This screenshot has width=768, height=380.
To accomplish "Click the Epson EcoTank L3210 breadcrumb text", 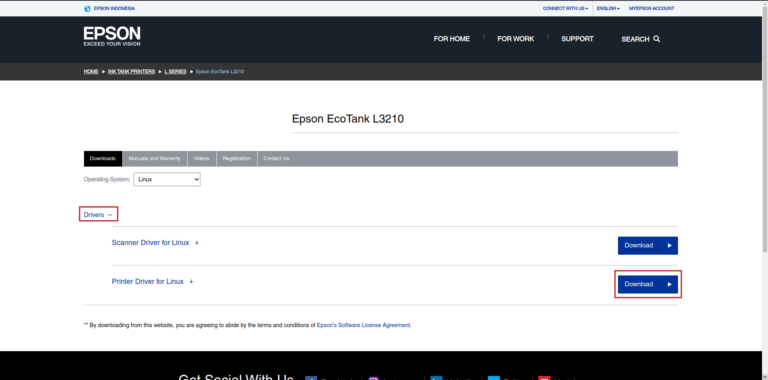I will click(x=220, y=71).
